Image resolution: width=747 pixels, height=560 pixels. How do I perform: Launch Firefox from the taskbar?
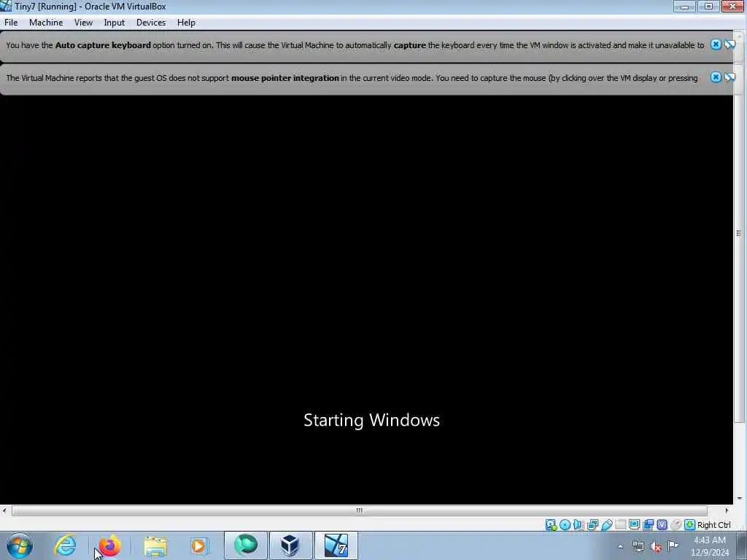click(x=109, y=545)
